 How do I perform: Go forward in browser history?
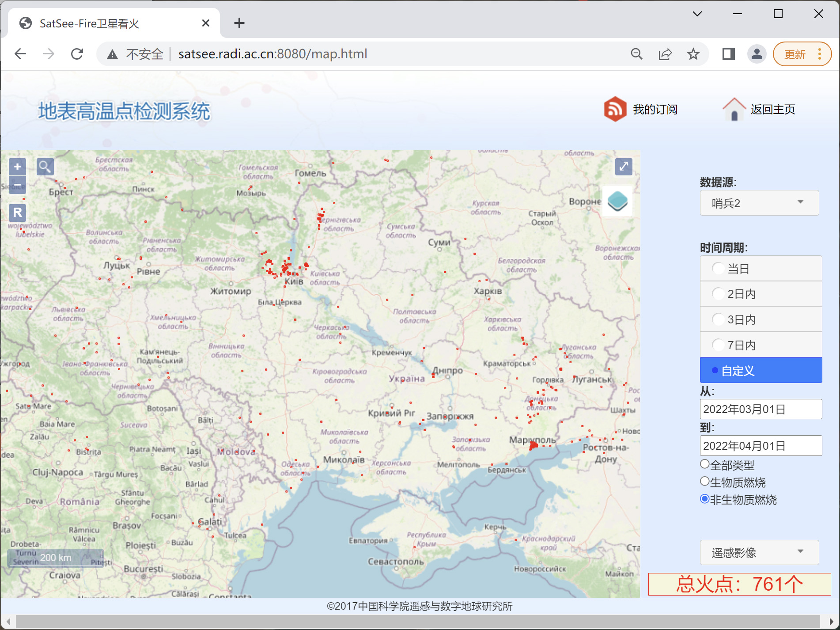[49, 54]
